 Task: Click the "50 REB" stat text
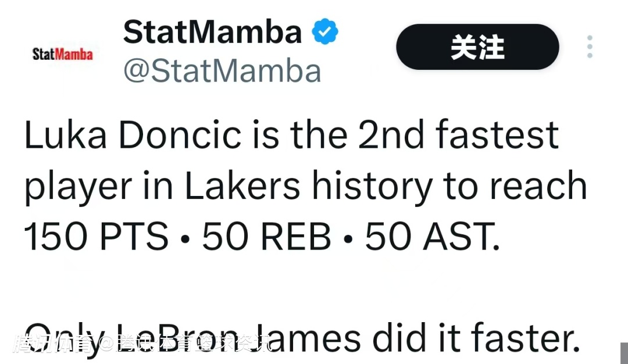(x=266, y=238)
